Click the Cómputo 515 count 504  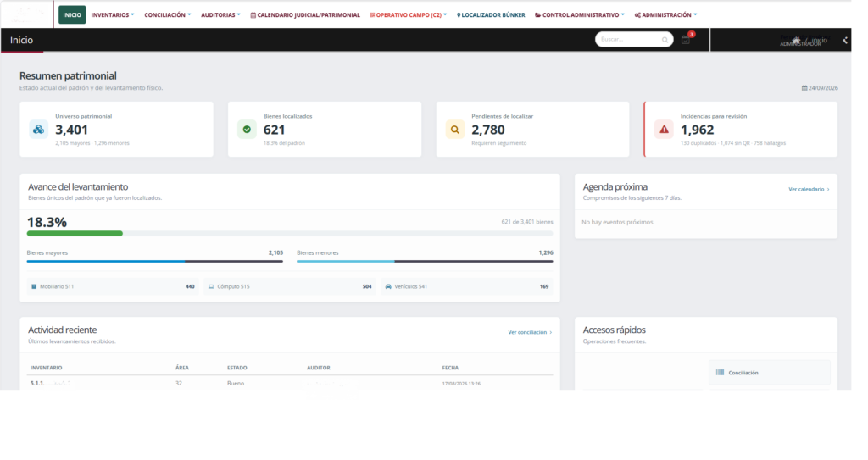367,286
